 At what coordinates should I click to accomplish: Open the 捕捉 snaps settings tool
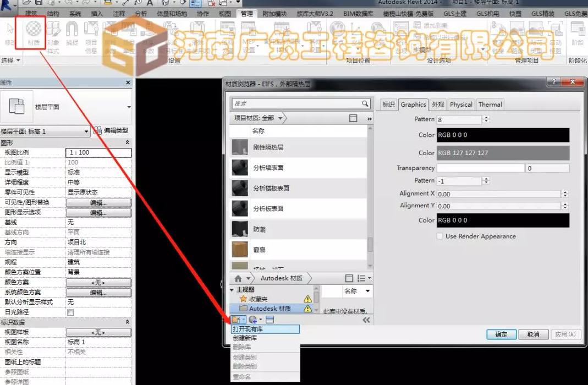coord(72,33)
